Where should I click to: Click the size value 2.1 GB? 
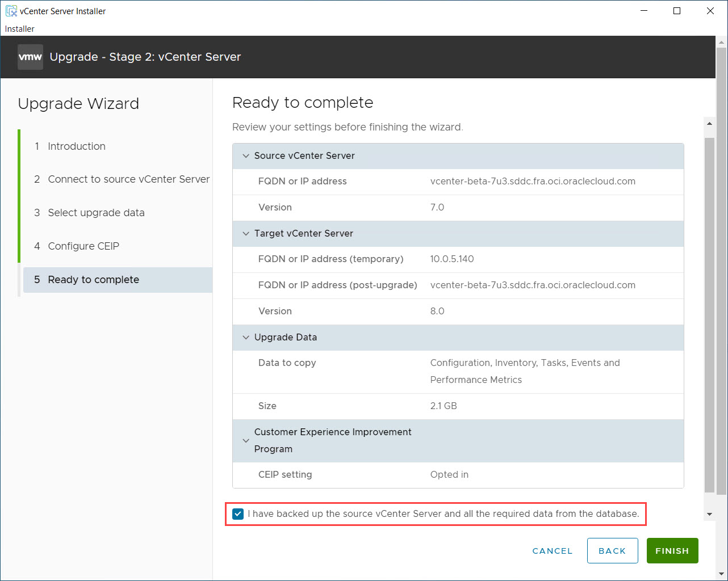pos(444,406)
